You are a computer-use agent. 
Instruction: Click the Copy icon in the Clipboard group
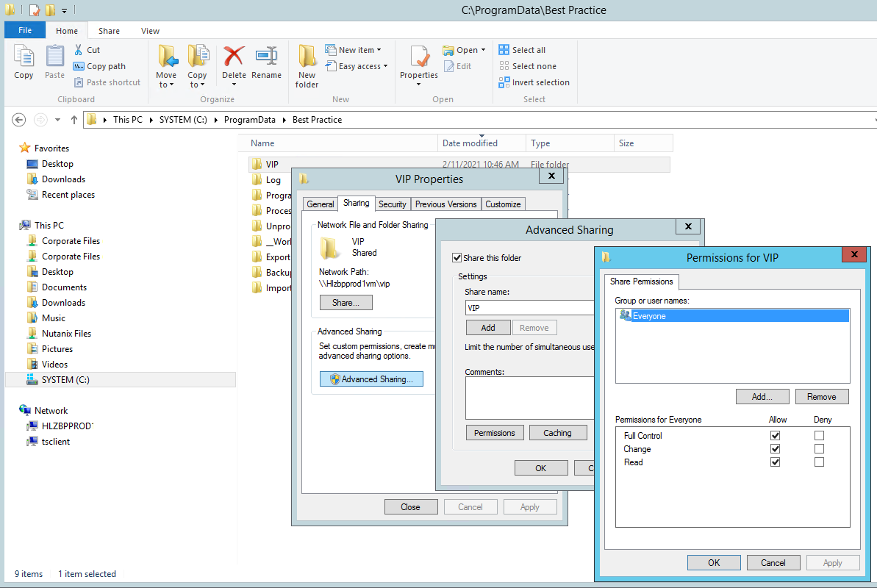(x=24, y=56)
